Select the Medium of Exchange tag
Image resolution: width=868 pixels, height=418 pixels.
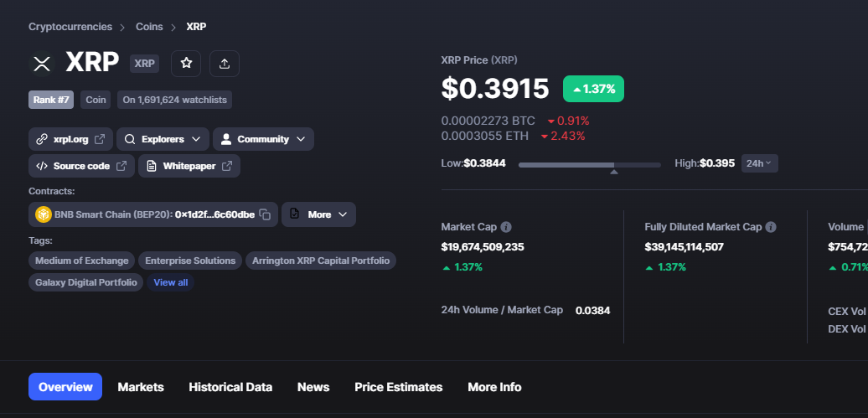82,261
